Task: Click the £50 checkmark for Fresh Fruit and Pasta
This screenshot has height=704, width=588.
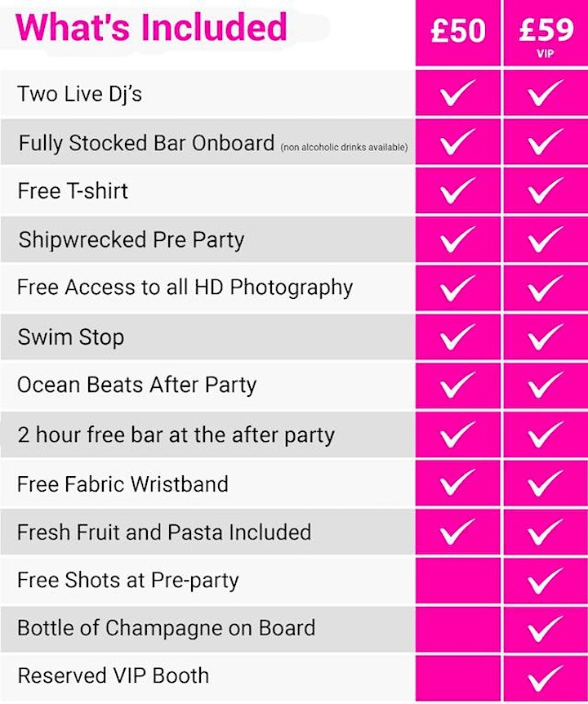Action: point(457,531)
